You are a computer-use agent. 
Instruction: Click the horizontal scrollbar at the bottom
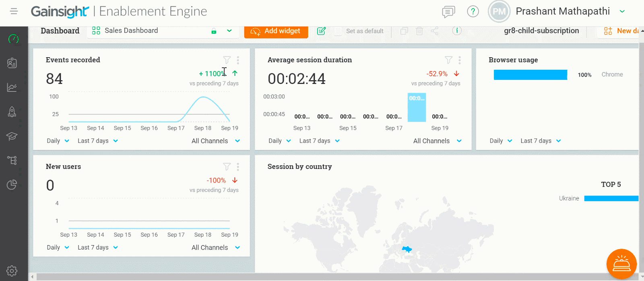click(322, 277)
